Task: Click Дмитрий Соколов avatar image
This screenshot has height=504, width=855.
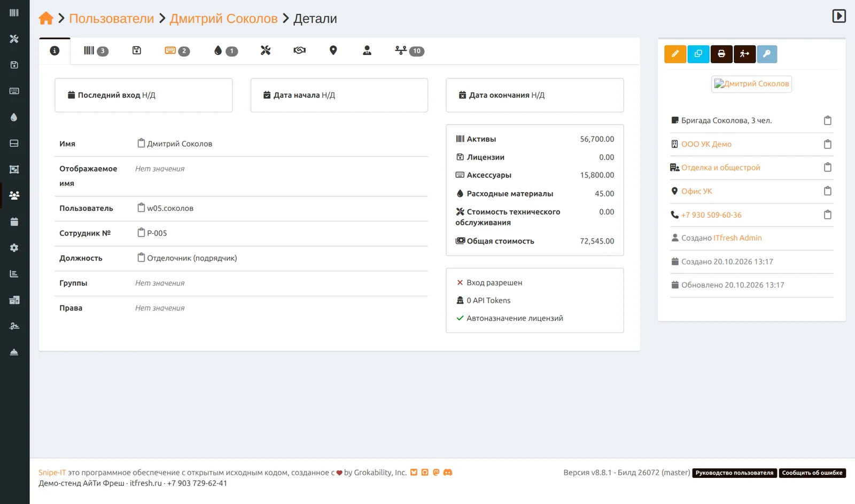Action: point(752,84)
